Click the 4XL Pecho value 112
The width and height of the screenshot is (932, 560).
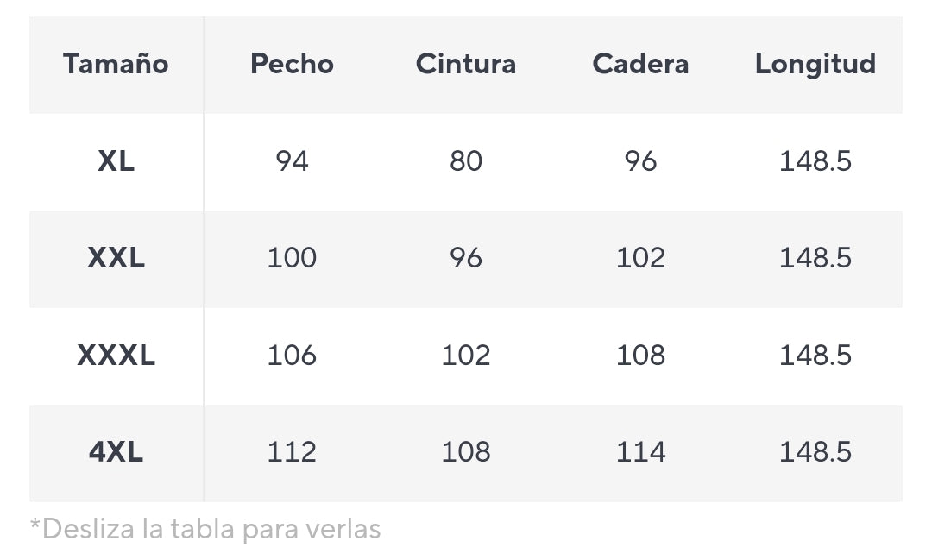click(x=292, y=452)
